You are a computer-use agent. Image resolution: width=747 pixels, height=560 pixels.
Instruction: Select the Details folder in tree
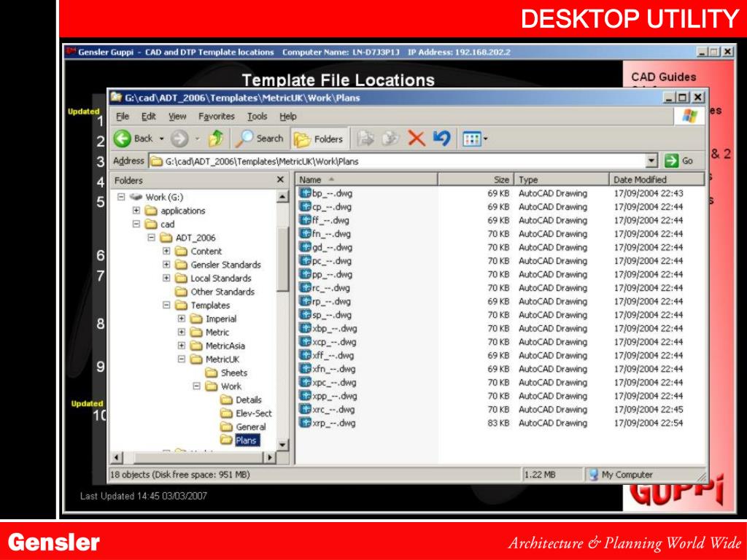click(248, 400)
